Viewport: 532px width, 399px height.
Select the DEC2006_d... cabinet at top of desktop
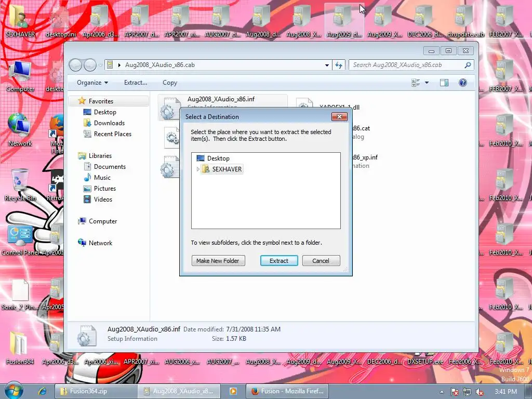(x=425, y=21)
